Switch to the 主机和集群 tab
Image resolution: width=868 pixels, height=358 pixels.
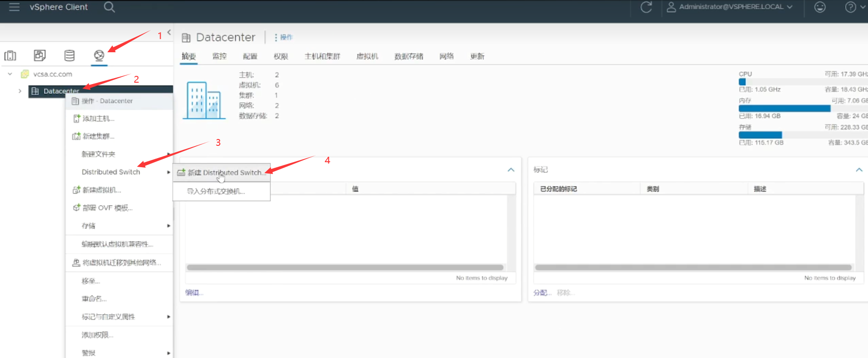click(x=322, y=56)
